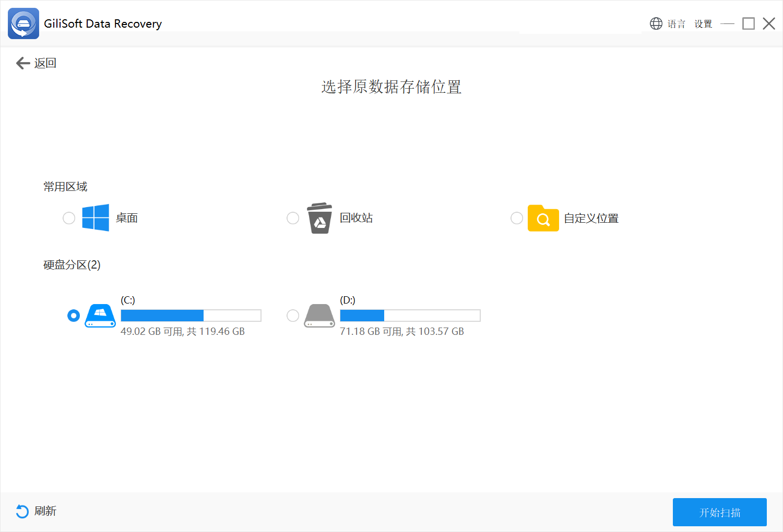Click the D: drive usage bar

pyautogui.click(x=410, y=316)
